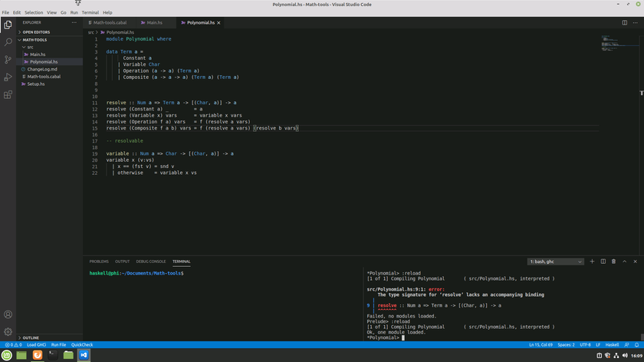
Task: Click Ln 15, Col 69 status item
Action: click(x=540, y=344)
